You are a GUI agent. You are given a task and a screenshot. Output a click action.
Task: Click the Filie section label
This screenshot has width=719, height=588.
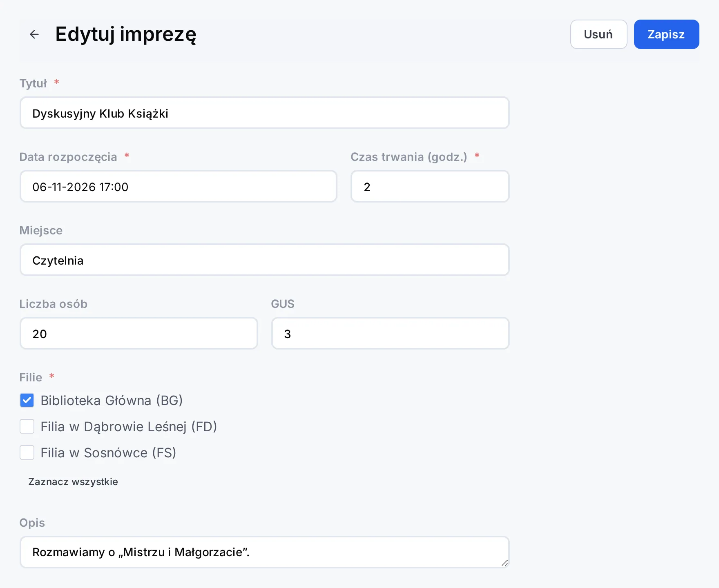click(x=31, y=377)
